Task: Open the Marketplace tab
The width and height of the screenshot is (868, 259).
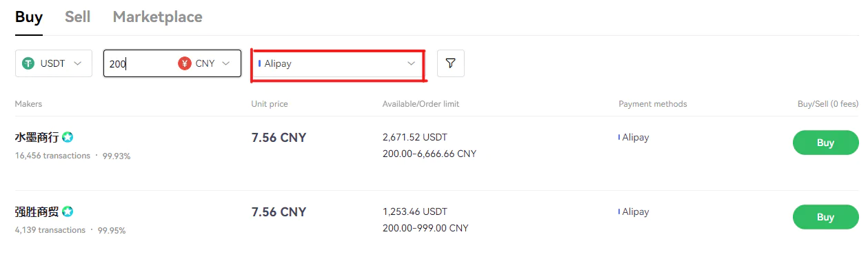Action: 157,17
